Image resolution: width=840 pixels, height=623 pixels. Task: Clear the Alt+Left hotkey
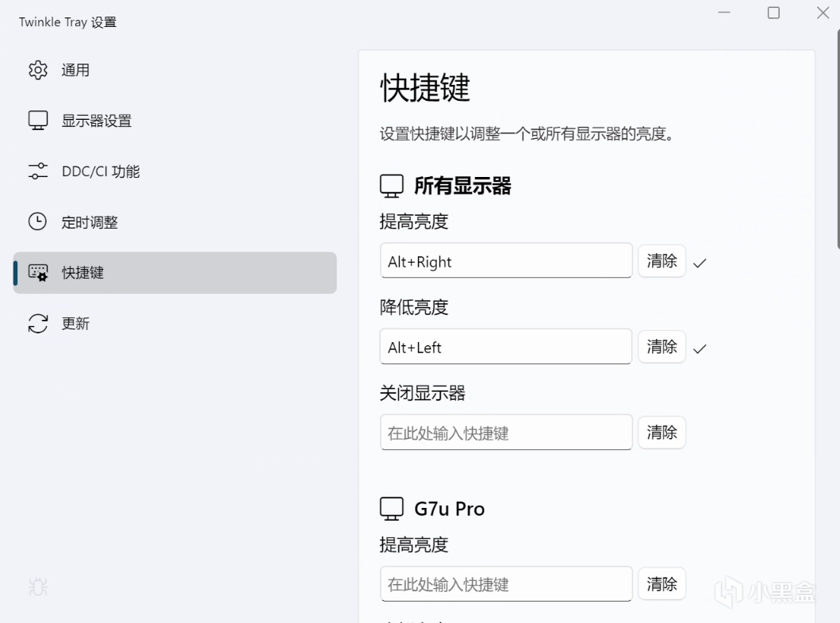pyautogui.click(x=662, y=347)
